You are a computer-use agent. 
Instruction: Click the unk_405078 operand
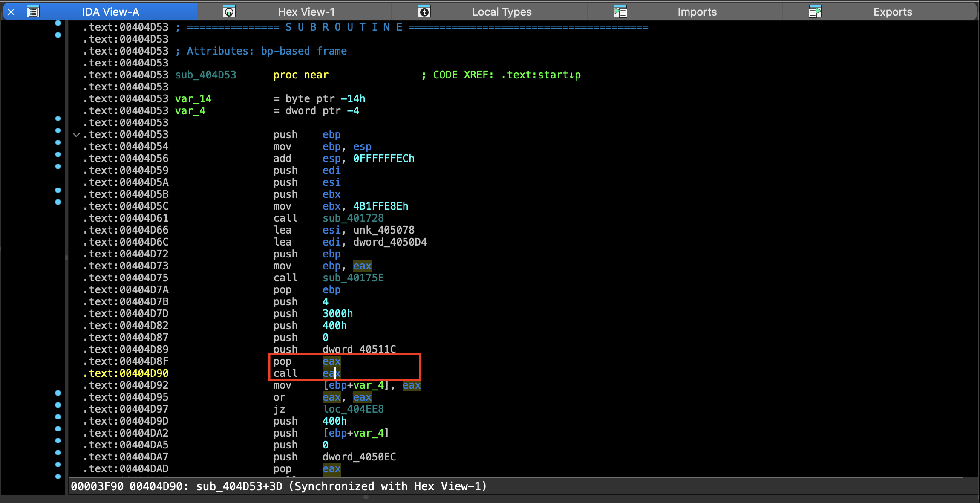click(x=384, y=230)
